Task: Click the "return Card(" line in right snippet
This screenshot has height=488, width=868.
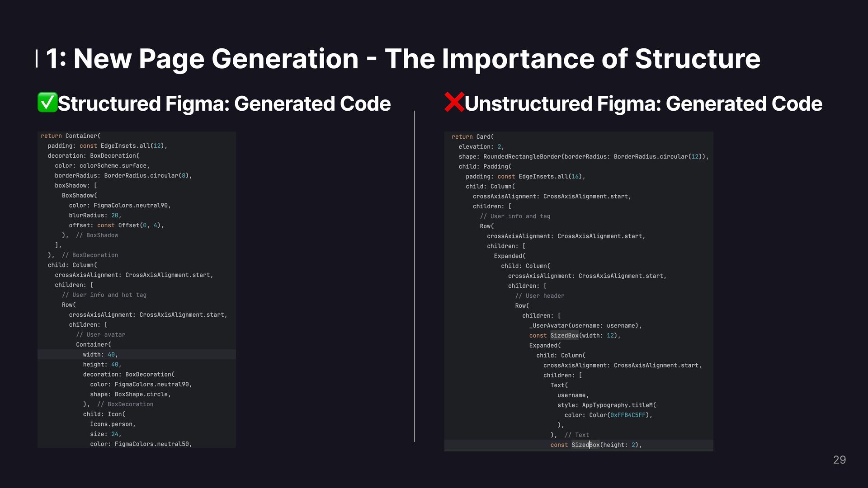Action: (x=473, y=137)
